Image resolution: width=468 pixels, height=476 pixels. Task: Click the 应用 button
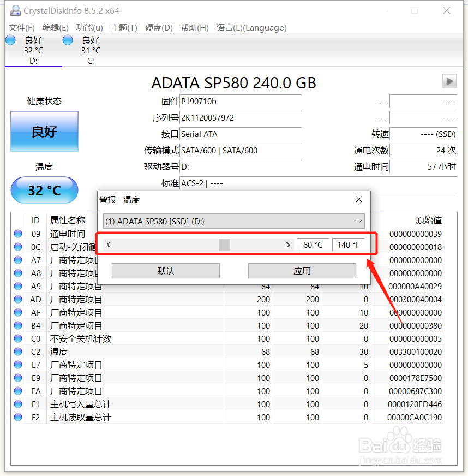pyautogui.click(x=302, y=271)
